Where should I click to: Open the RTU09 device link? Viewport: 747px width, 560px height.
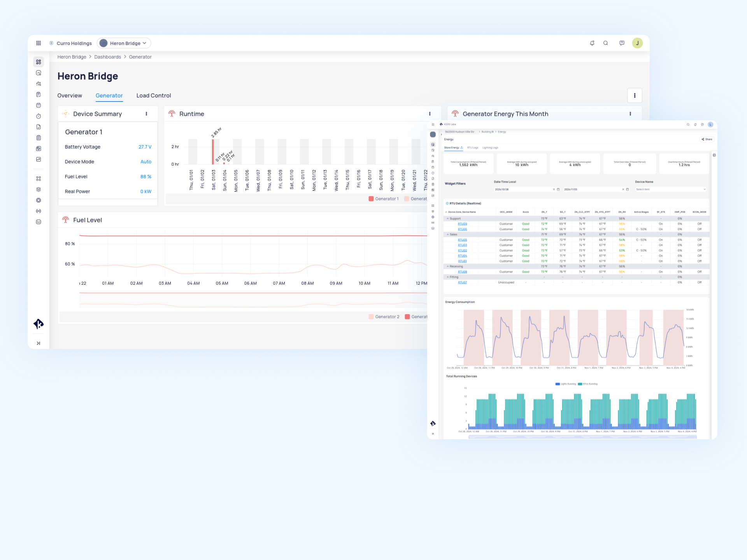(x=462, y=224)
